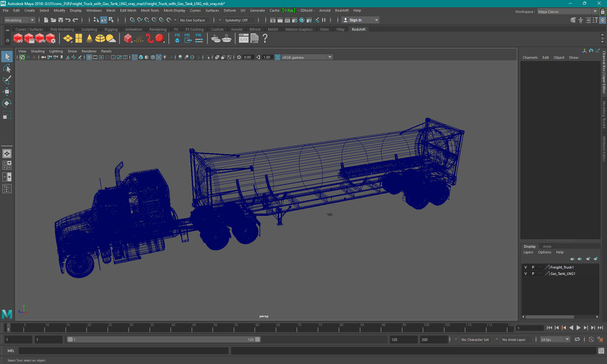Toggle visibility of Freight_Truck1 layer

tap(526, 267)
